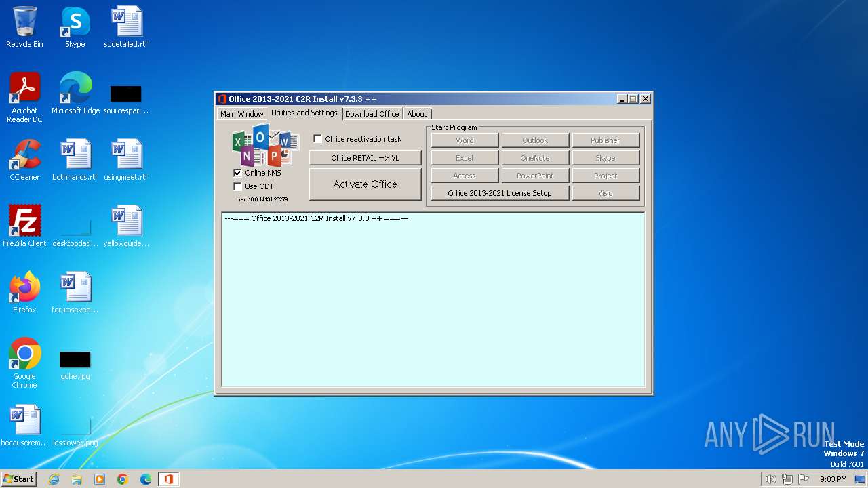Click the taskbar clock showing 9:03 PM
The width and height of the screenshot is (868, 488).
pyautogui.click(x=833, y=479)
